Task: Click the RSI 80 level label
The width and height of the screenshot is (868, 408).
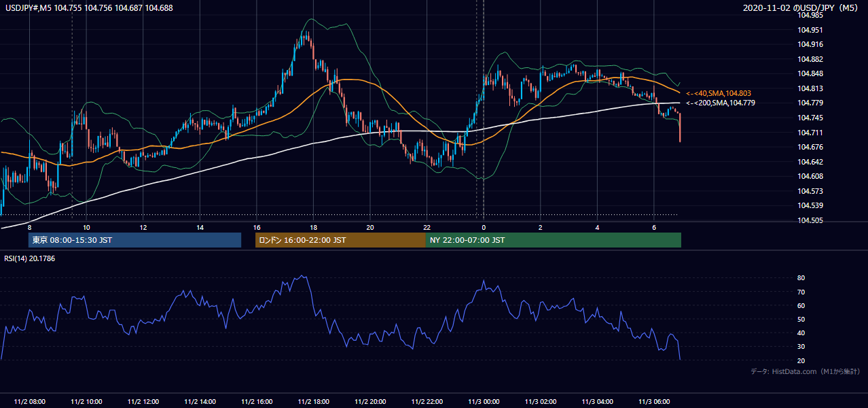Action: (801, 278)
